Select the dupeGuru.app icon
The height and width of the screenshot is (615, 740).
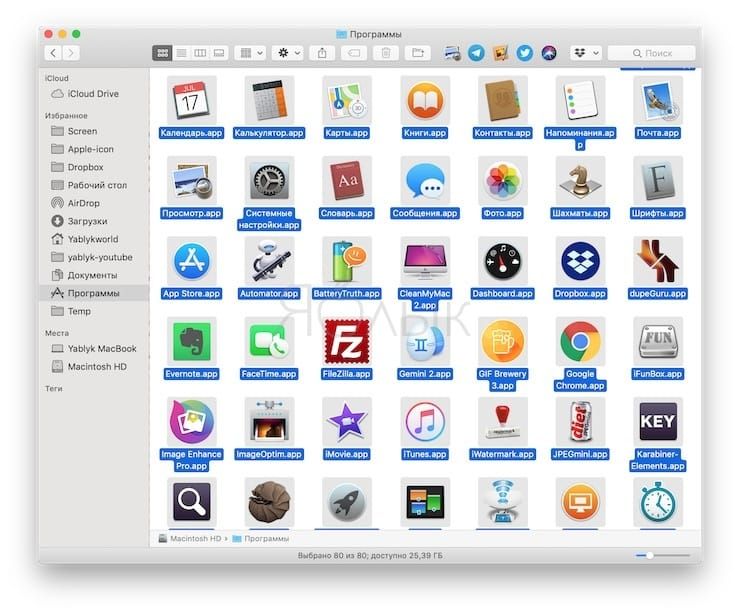tap(658, 261)
